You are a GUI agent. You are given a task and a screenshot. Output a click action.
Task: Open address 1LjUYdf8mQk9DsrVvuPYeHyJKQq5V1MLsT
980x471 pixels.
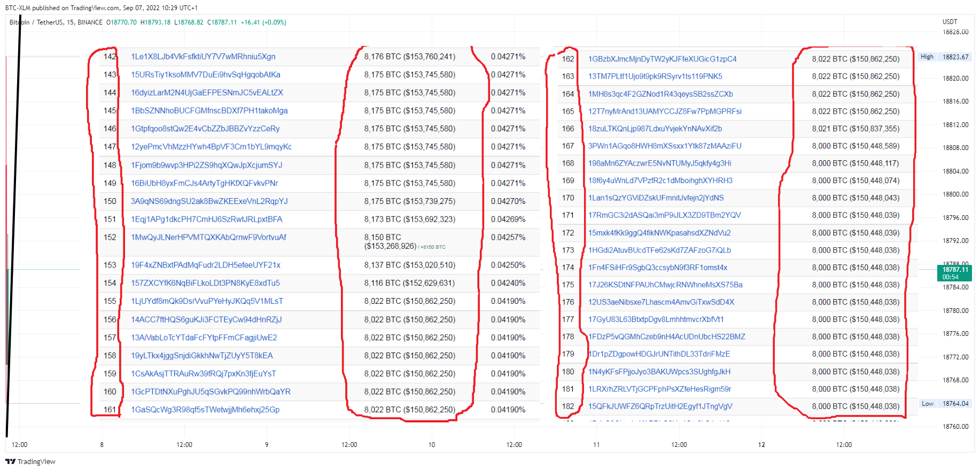pos(207,301)
